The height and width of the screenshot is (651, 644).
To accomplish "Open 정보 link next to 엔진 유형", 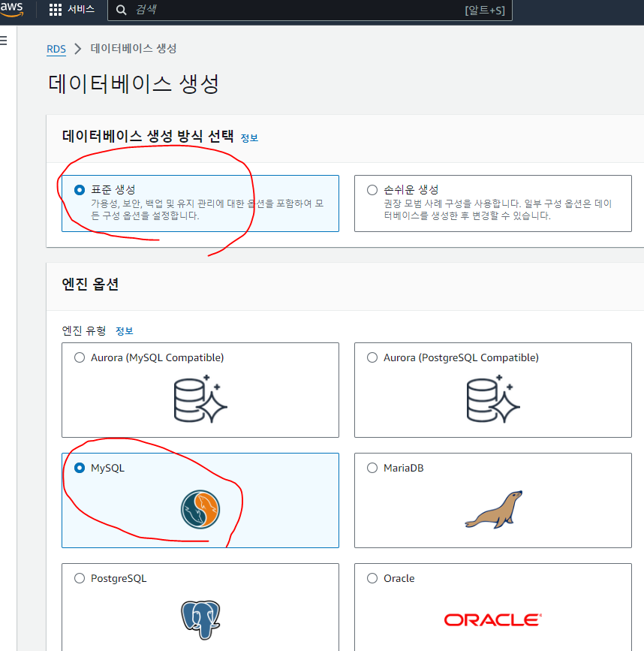I will point(124,331).
